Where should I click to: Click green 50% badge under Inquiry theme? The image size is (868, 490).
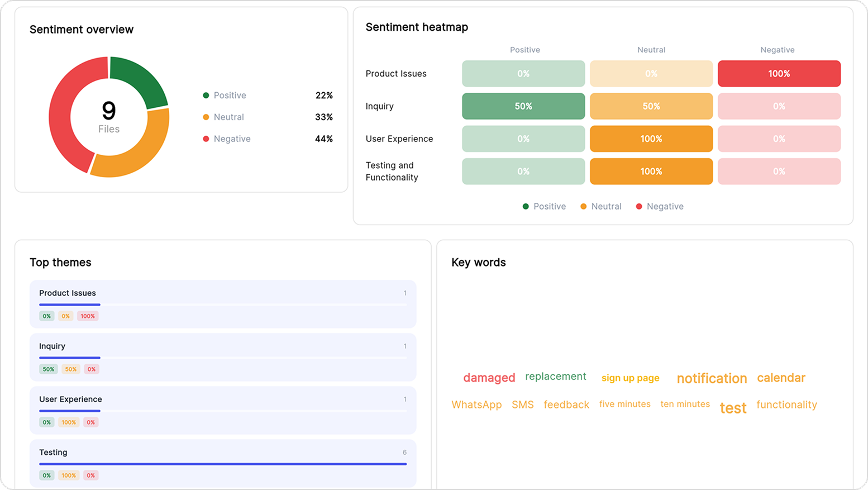tap(49, 369)
